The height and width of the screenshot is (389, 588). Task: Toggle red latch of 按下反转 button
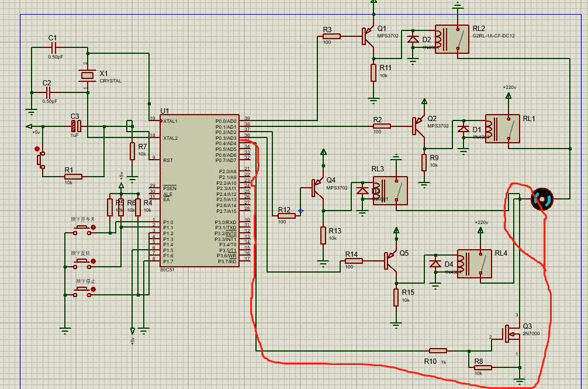[94, 261]
